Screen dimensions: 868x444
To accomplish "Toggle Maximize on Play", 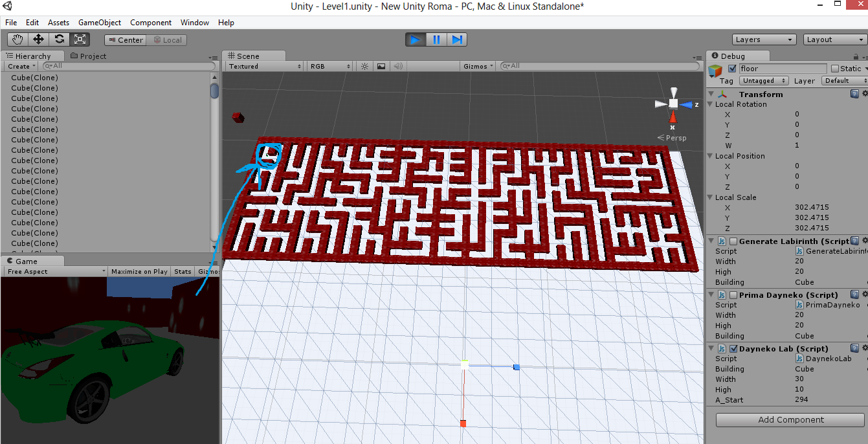I will click(x=139, y=272).
